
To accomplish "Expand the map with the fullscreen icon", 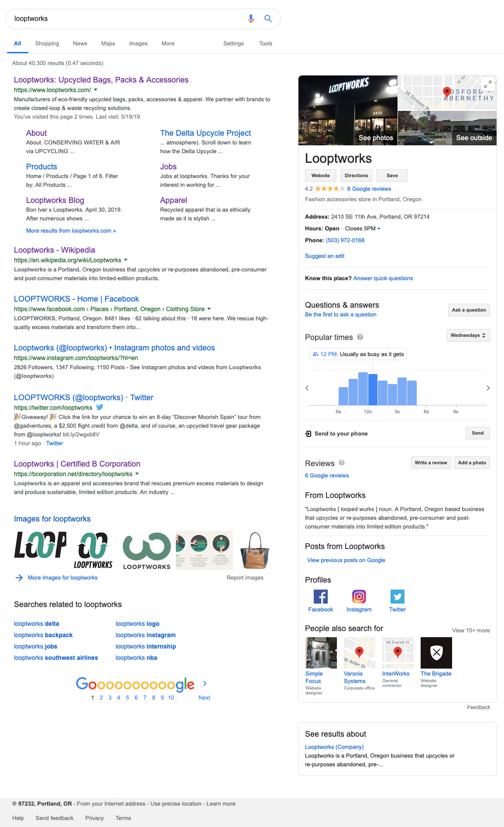I will coord(488,84).
